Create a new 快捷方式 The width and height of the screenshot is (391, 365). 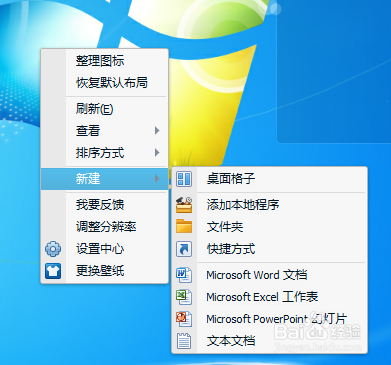pyautogui.click(x=269, y=249)
